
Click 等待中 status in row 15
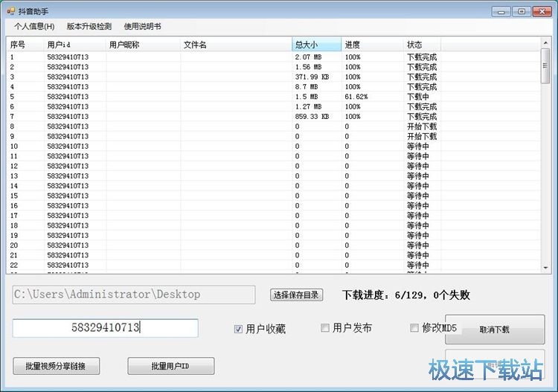(x=418, y=196)
